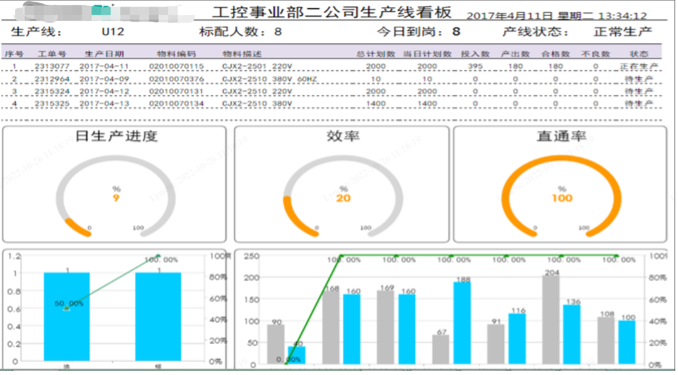Click the status 正在生产
This screenshot has width=678, height=375.
coord(639,66)
